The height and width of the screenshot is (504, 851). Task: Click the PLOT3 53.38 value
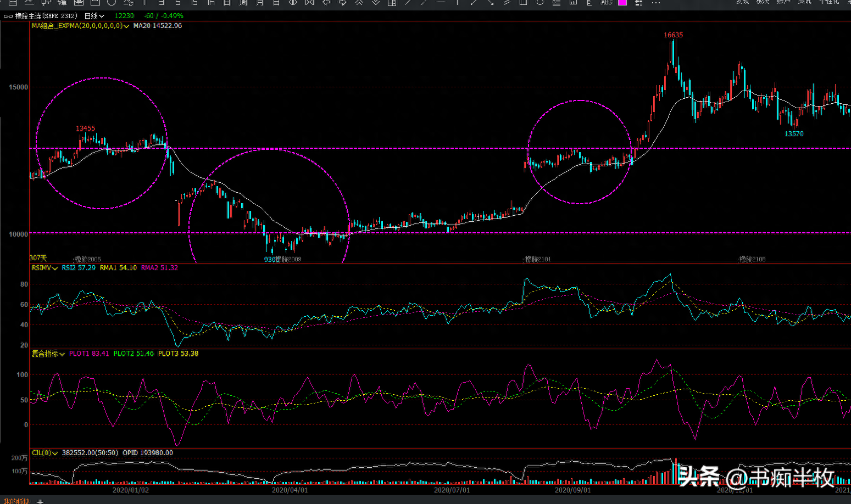tap(178, 354)
